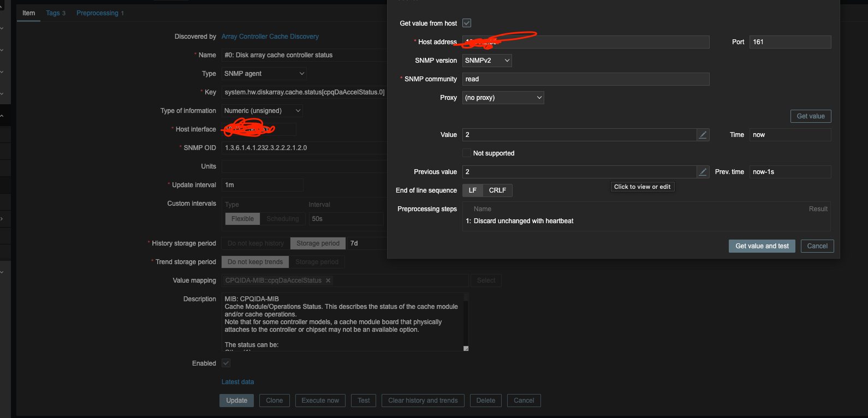Switch to the Tags tab
Screen dimensions: 868x418
(56, 13)
